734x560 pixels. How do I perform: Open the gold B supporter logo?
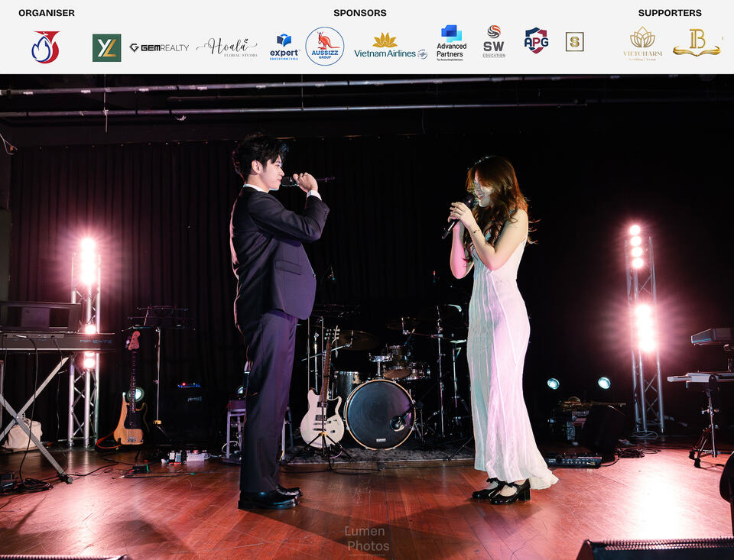click(697, 43)
